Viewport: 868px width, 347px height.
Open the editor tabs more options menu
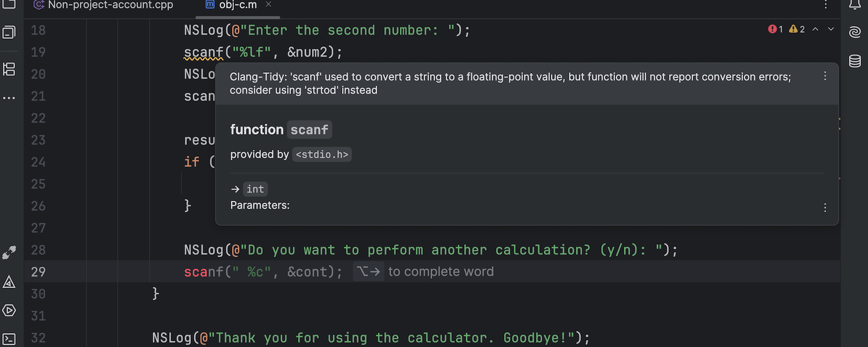point(825,5)
